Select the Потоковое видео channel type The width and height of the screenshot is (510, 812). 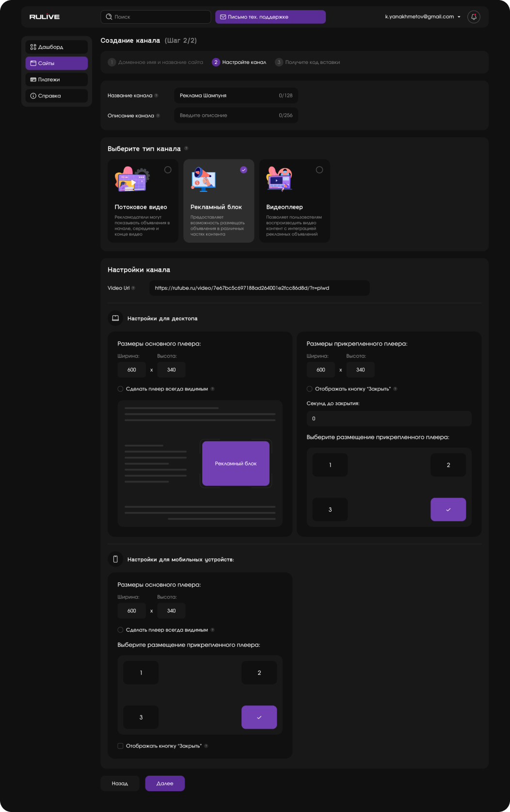[168, 170]
